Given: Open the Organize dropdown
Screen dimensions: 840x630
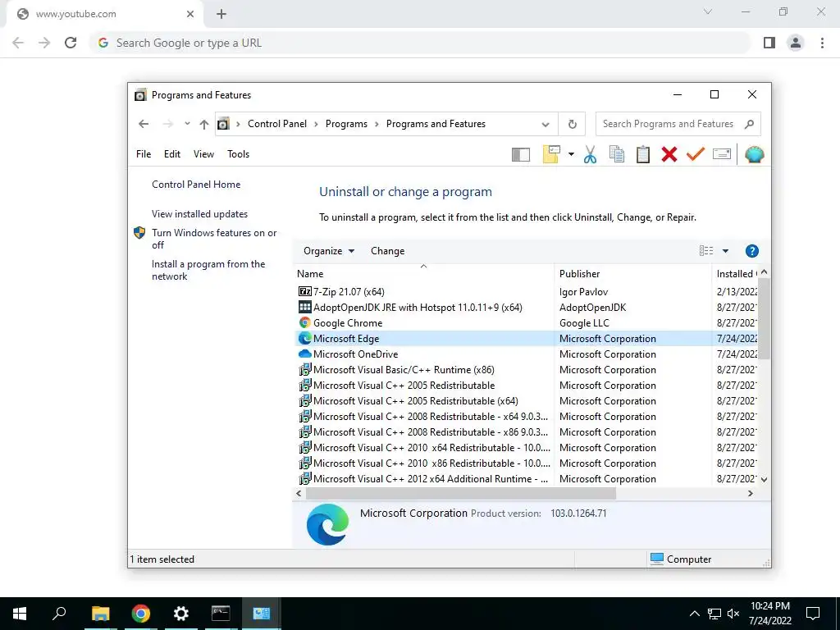Looking at the screenshot, I should click(x=329, y=251).
